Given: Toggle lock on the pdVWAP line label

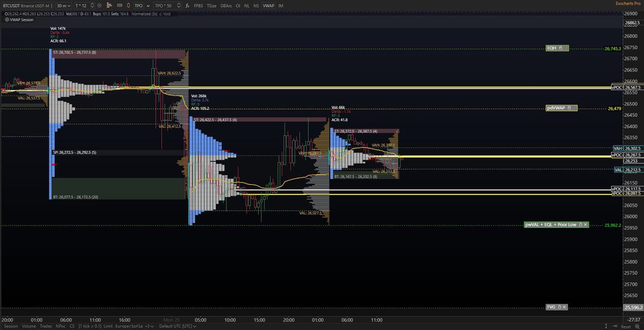Looking at the screenshot, I should [x=569, y=108].
